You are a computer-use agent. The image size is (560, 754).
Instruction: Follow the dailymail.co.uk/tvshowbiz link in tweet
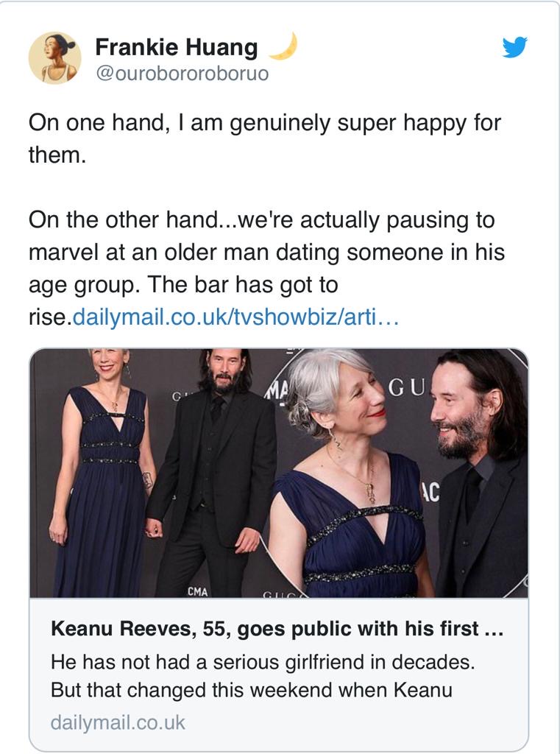click(x=235, y=317)
